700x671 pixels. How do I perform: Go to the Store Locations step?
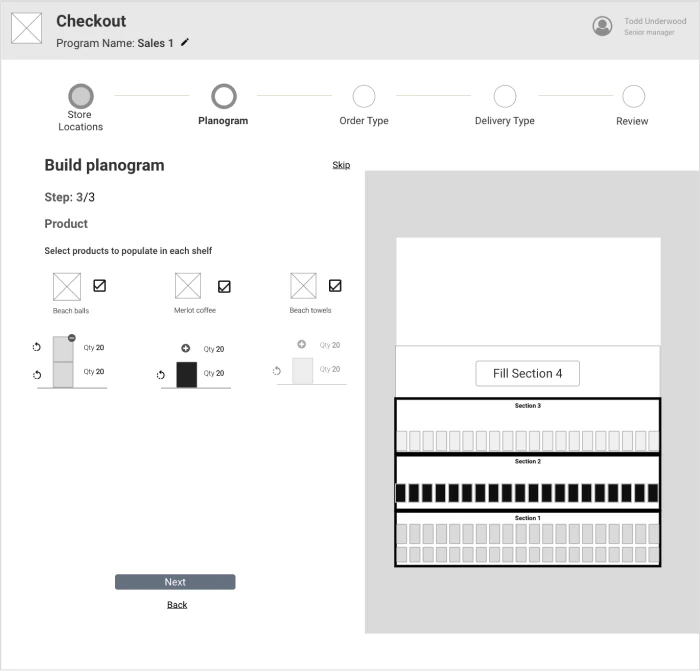[81, 96]
